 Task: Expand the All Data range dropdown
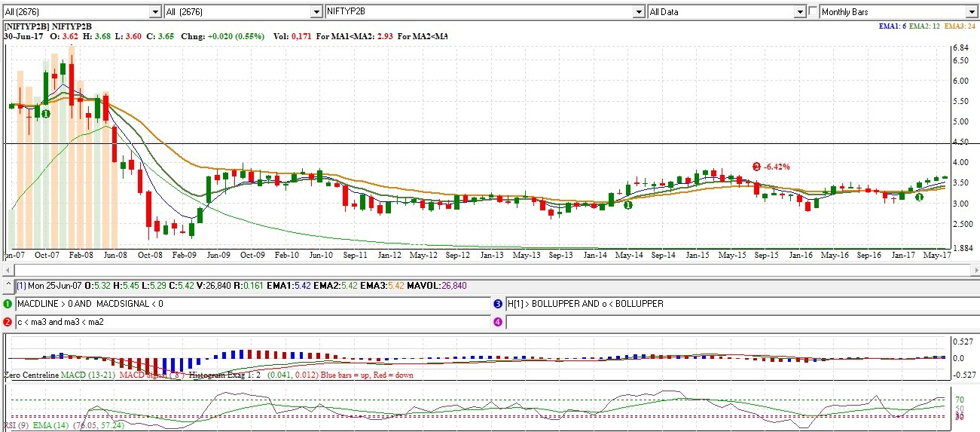click(x=801, y=12)
